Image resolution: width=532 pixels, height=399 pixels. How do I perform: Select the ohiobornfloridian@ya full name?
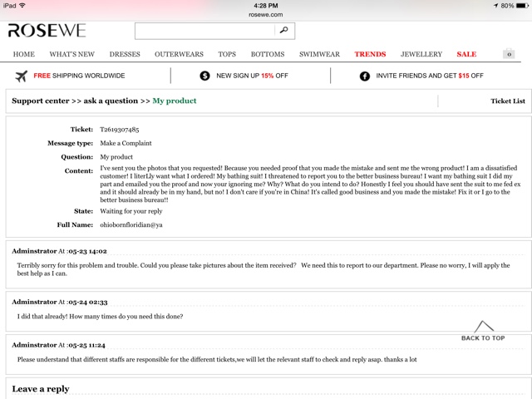(x=131, y=225)
